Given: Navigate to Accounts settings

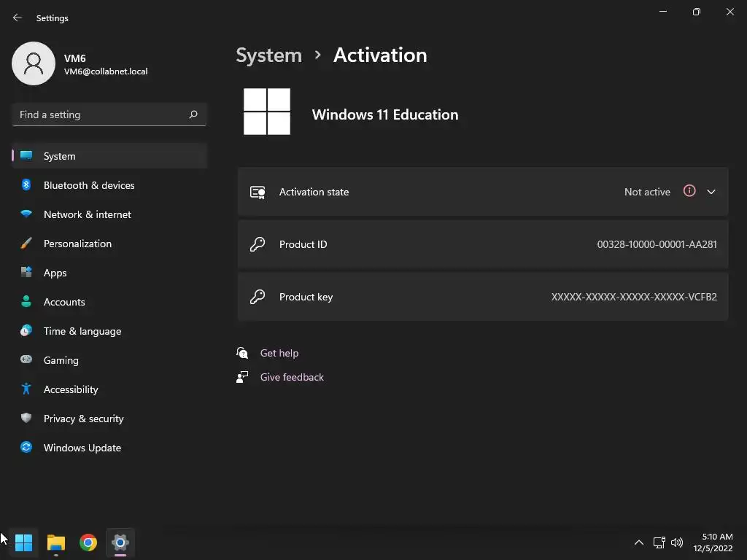Looking at the screenshot, I should (x=109, y=301).
